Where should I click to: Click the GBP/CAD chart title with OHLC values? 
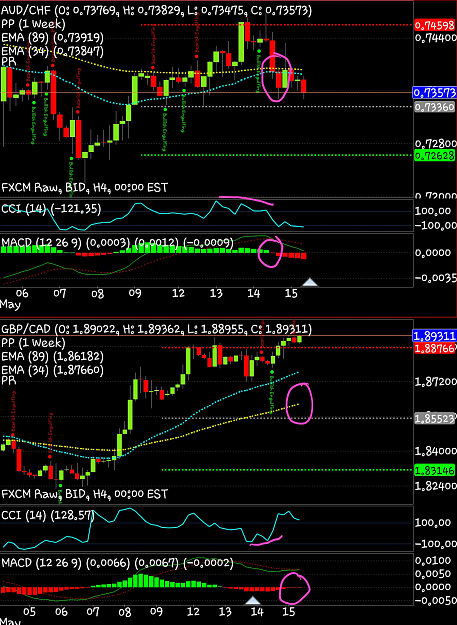156,329
